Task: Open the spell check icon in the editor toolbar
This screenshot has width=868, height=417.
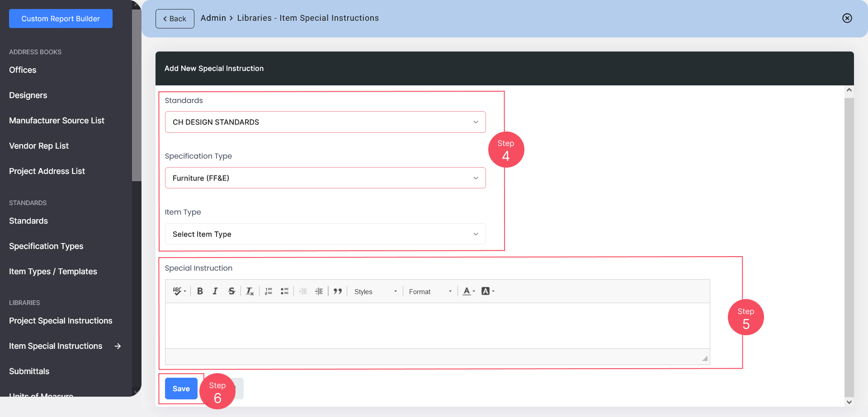Action: pos(179,291)
